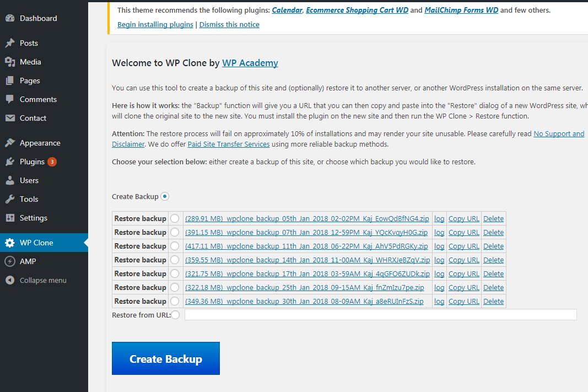Viewport: 588px width, 392px height.
Task: Select restore radio for 11th Jan backup
Action: [174, 246]
